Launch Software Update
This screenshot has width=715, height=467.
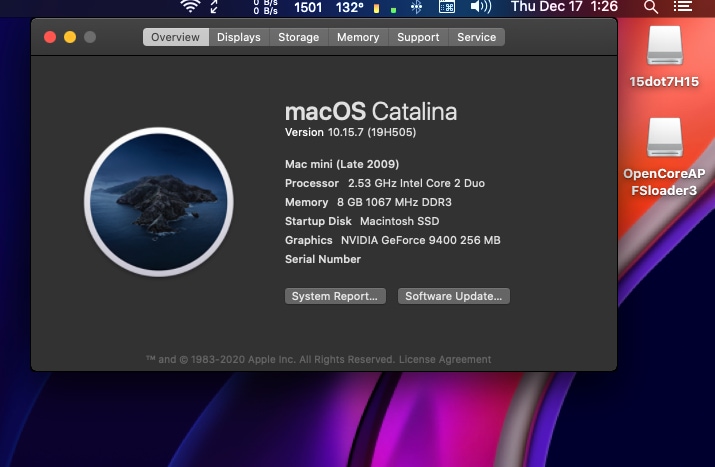point(454,296)
